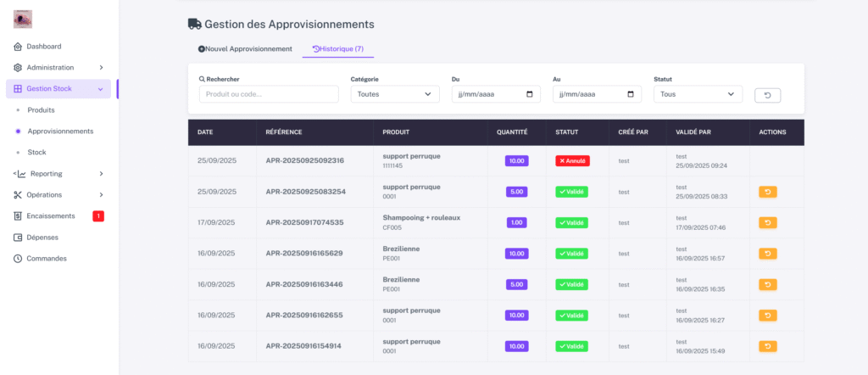Screen dimensions: 868x375
Task: Open Produits in the sidebar
Action: (41, 109)
